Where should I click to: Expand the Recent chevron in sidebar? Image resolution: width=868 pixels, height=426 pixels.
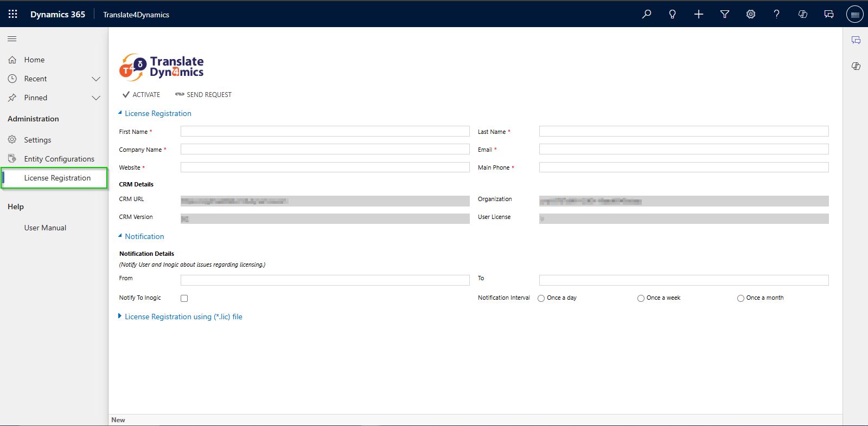[96, 79]
